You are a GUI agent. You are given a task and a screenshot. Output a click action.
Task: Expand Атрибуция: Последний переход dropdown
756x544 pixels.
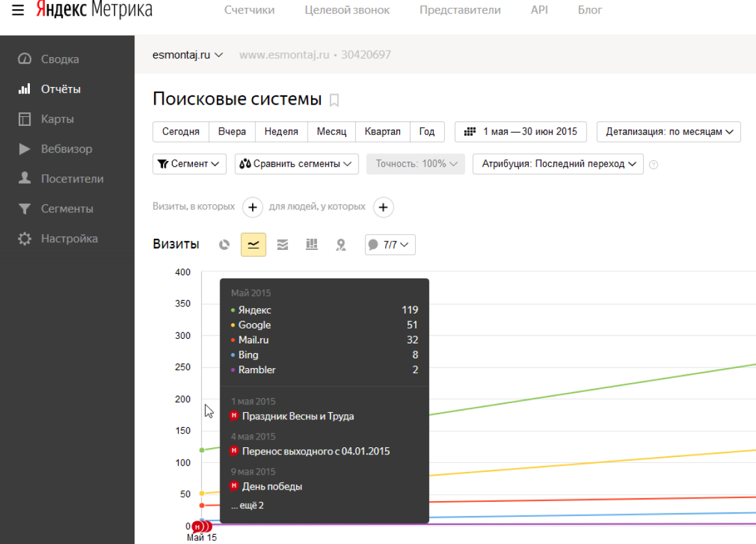click(558, 164)
